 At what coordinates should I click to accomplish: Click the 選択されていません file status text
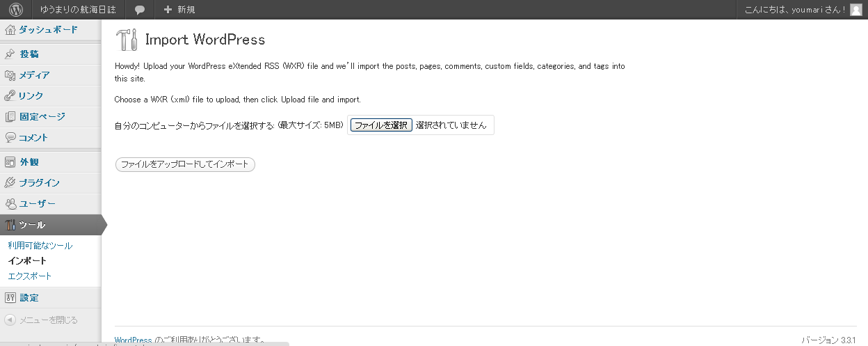451,125
